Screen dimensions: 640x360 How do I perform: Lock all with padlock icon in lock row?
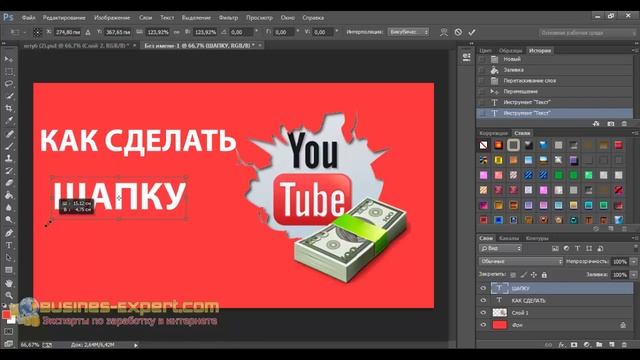coord(544,275)
